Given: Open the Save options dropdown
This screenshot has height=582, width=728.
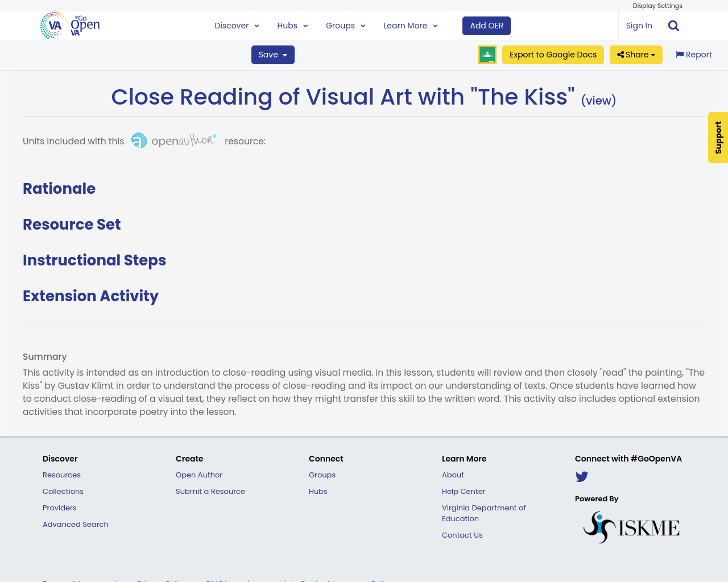Looking at the screenshot, I should click(x=272, y=54).
